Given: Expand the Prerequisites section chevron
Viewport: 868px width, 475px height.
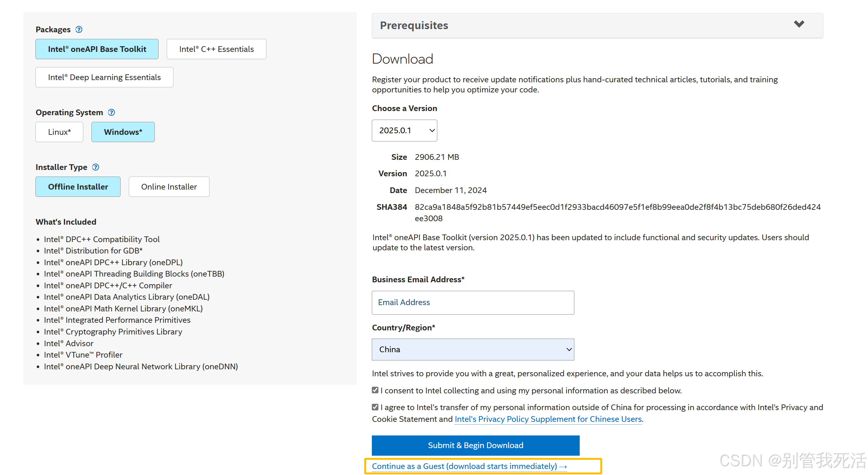Looking at the screenshot, I should click(x=799, y=24).
